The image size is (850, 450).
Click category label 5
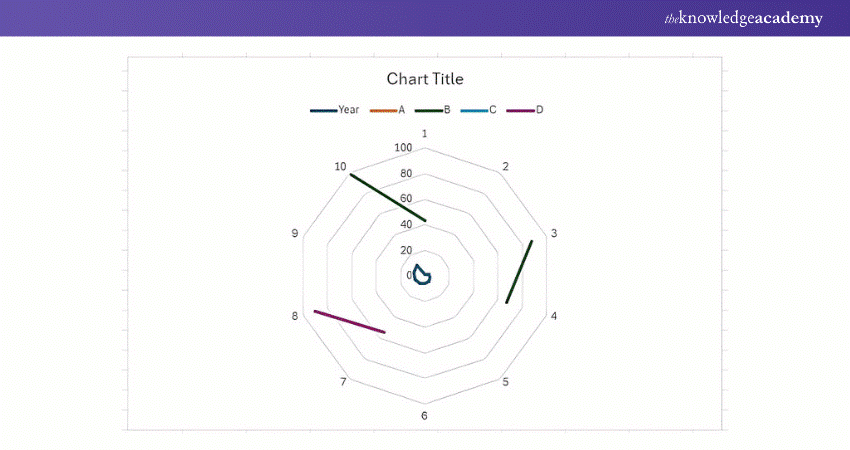(x=506, y=382)
